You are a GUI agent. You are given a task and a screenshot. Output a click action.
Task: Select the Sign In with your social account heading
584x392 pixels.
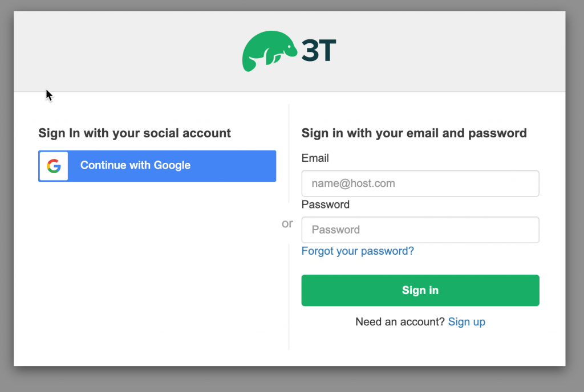[135, 133]
